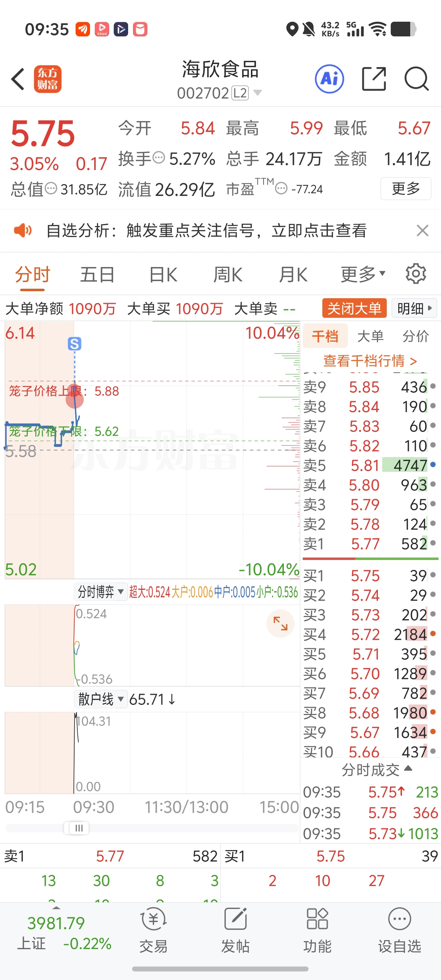Image resolution: width=441 pixels, height=980 pixels.
Task: Tap the stock name 海欣食品 title
Action: pyautogui.click(x=220, y=69)
